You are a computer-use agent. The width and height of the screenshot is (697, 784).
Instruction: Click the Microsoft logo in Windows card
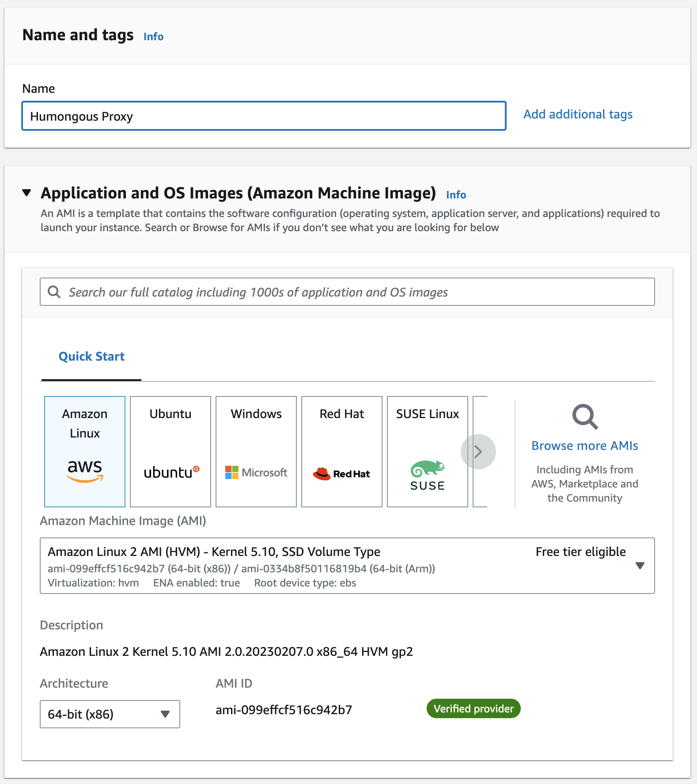tap(256, 472)
